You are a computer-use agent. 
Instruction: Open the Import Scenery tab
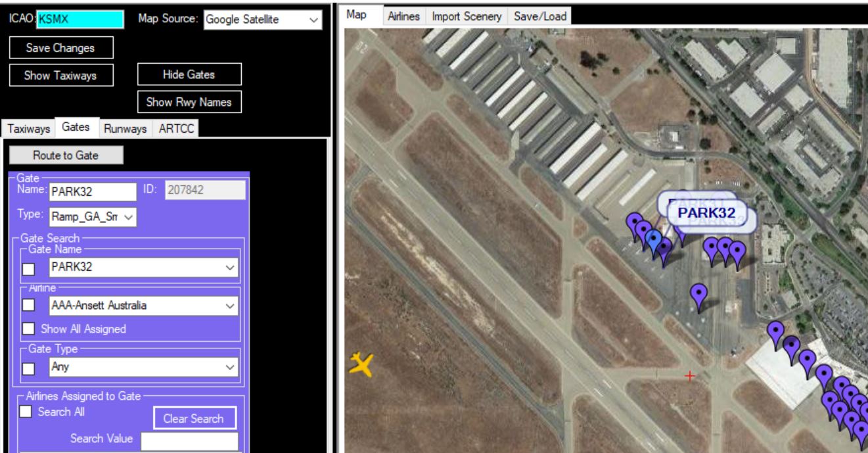(x=467, y=16)
